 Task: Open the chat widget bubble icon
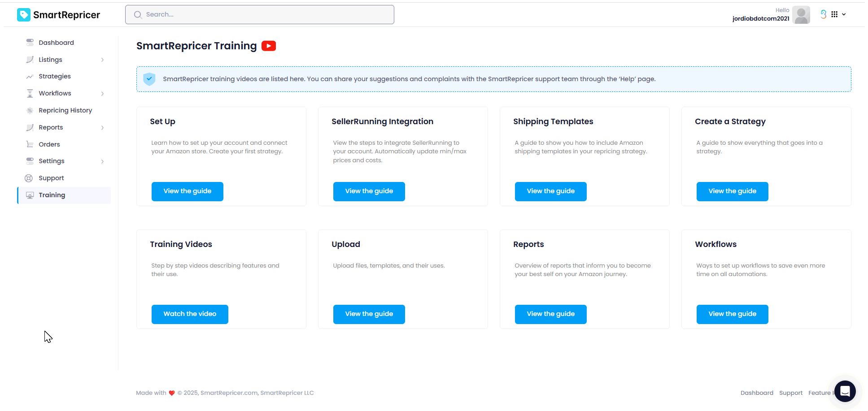click(845, 391)
